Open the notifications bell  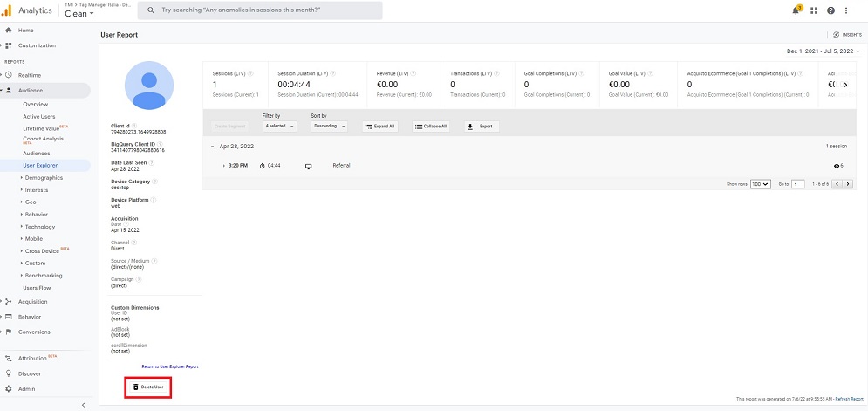click(x=796, y=10)
